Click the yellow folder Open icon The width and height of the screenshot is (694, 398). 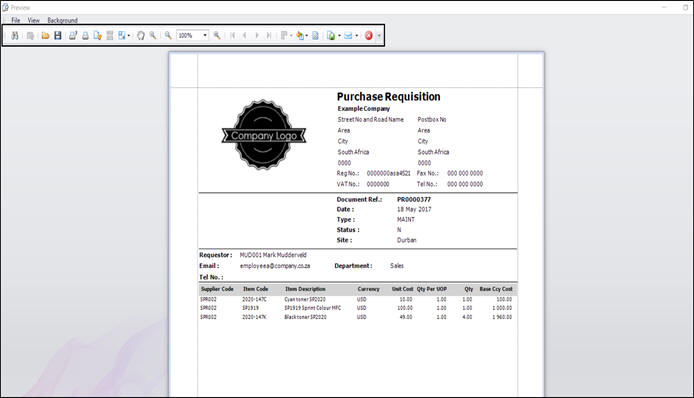45,35
